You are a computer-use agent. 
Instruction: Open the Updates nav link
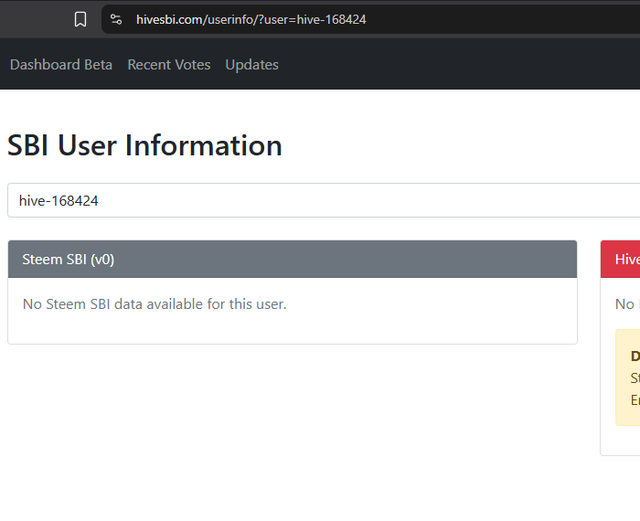pos(252,65)
